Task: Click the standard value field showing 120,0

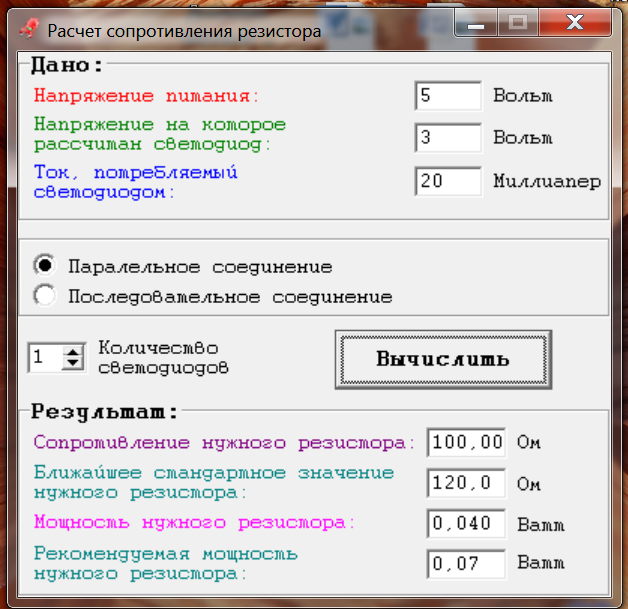Action: click(466, 483)
